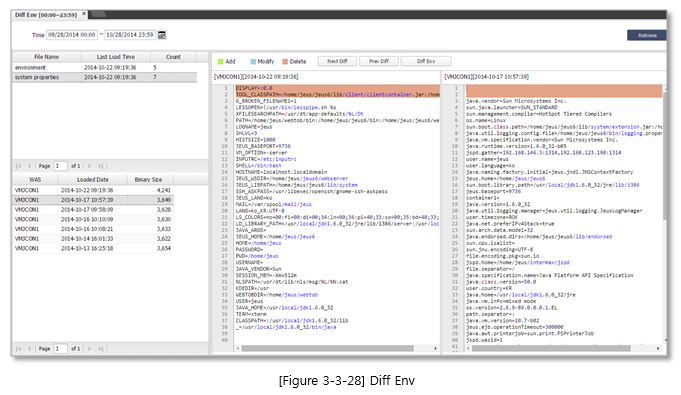Click the left diff pane horizontal scrollbar
Image resolution: width=681 pixels, height=395 pixels.
(327, 349)
